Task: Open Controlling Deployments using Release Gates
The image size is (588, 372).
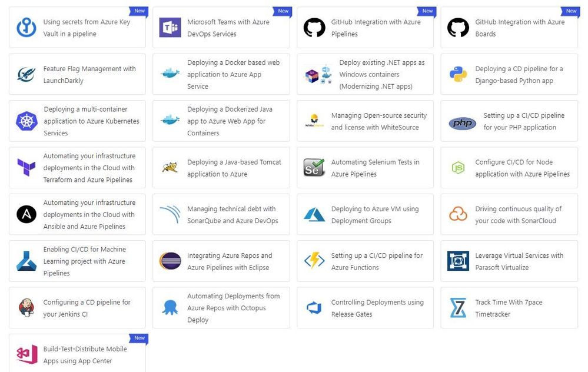Action: (x=366, y=307)
